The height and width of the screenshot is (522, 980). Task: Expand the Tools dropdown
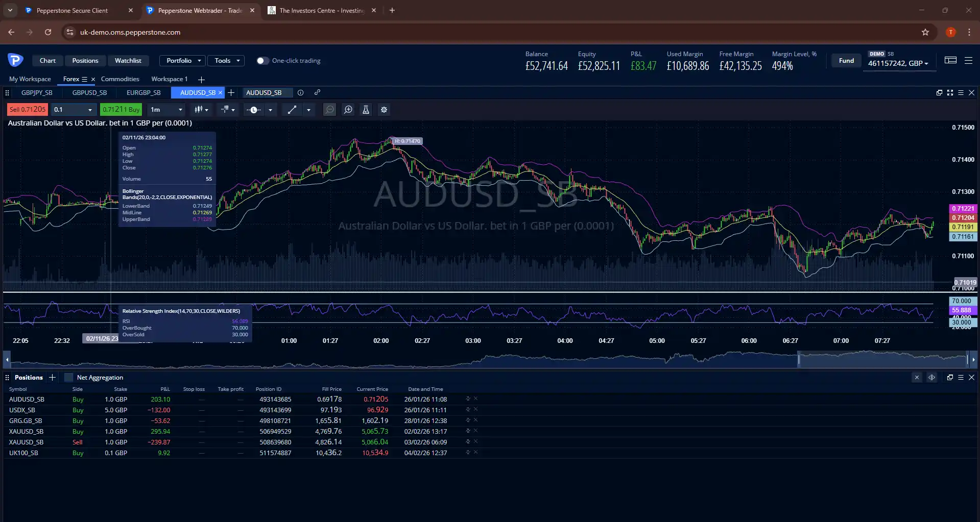tap(227, 61)
